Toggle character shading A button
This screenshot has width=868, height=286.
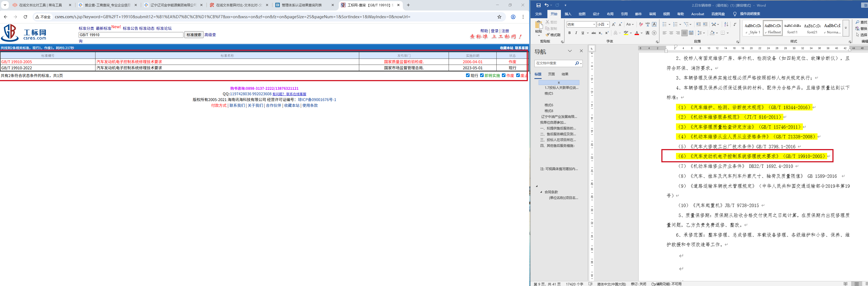(x=647, y=33)
